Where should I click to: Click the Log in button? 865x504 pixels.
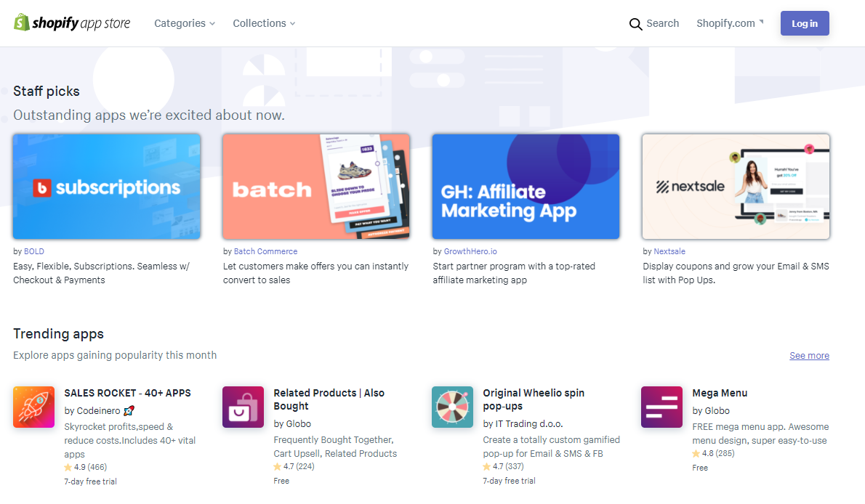[805, 23]
